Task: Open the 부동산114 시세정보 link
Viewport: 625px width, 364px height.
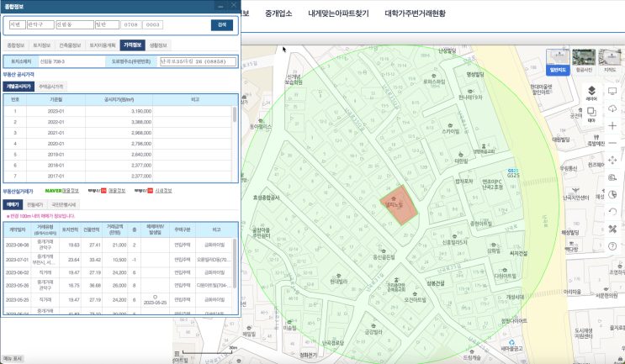Action: coord(153,191)
